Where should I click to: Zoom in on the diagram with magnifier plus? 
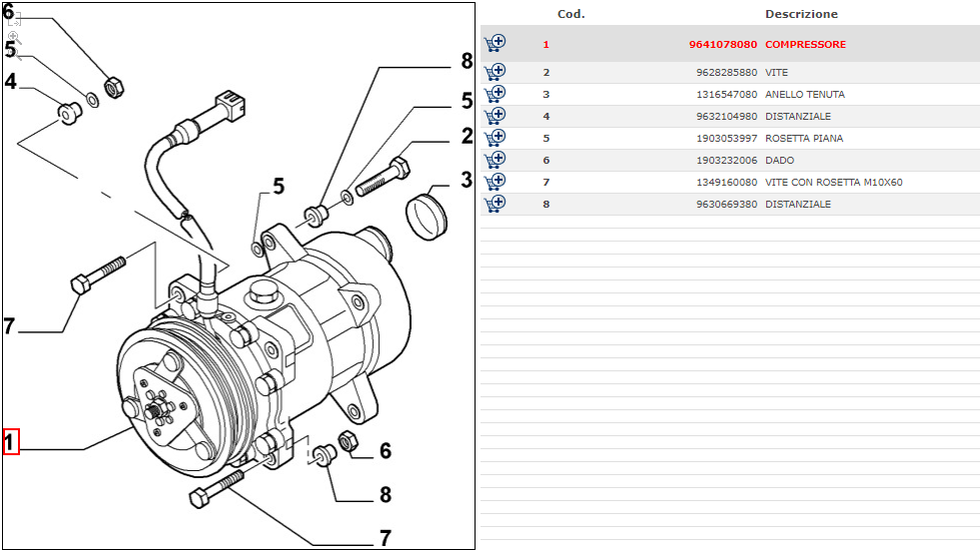13,36
